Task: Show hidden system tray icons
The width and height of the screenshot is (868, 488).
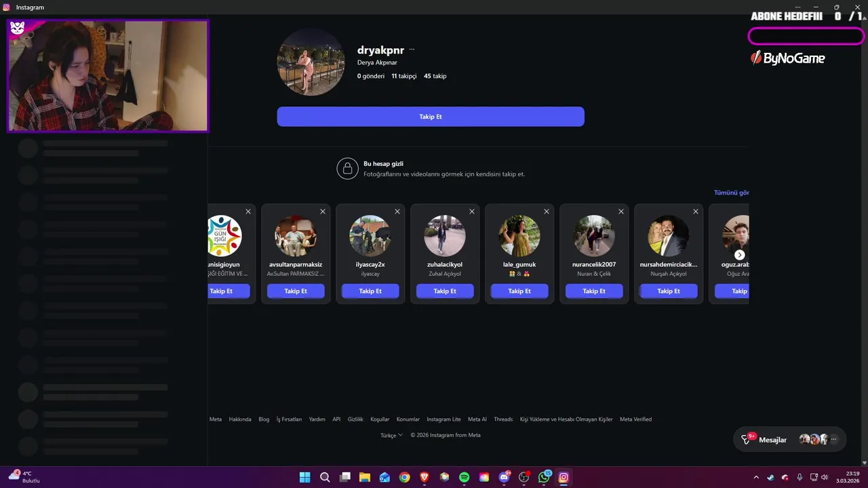Action: click(756, 477)
